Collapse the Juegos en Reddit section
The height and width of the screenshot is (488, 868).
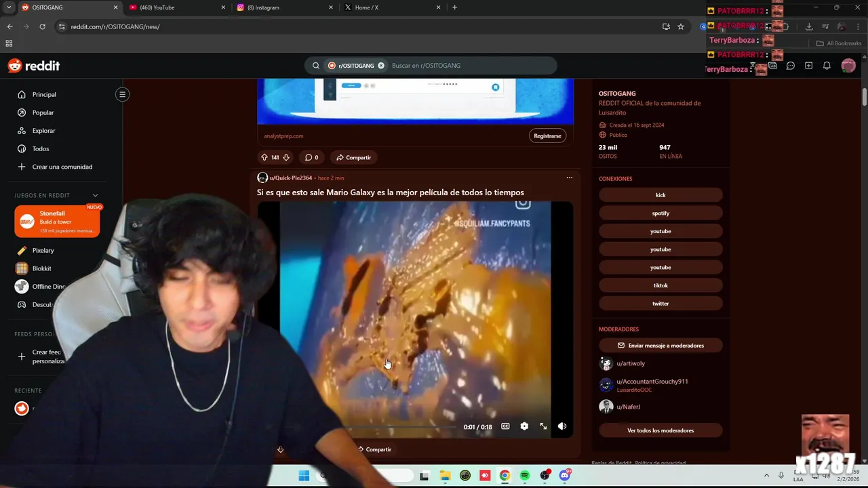coord(95,195)
